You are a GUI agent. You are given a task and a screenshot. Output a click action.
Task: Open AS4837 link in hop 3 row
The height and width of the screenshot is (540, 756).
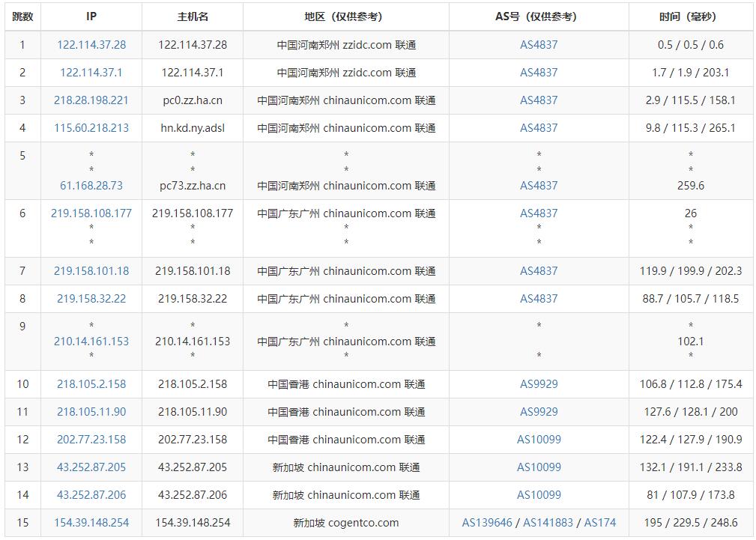539,100
